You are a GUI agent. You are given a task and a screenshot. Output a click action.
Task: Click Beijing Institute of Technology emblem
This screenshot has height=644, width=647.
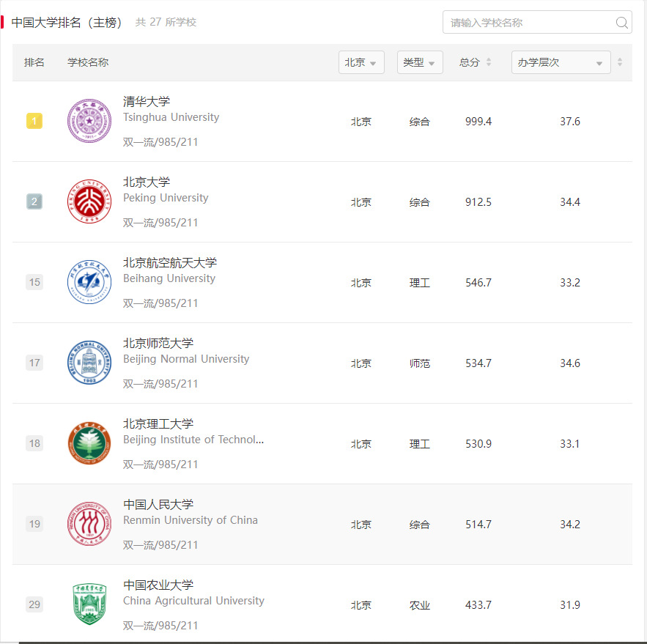[x=89, y=443]
